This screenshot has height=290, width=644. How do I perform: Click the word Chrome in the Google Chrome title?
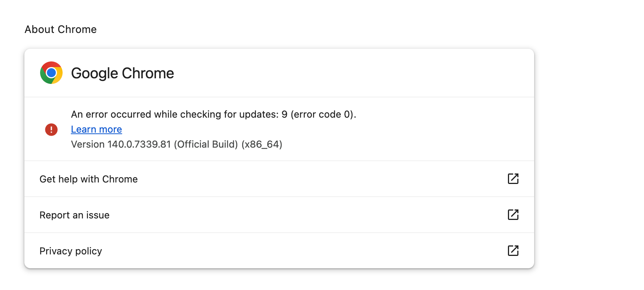pos(148,73)
